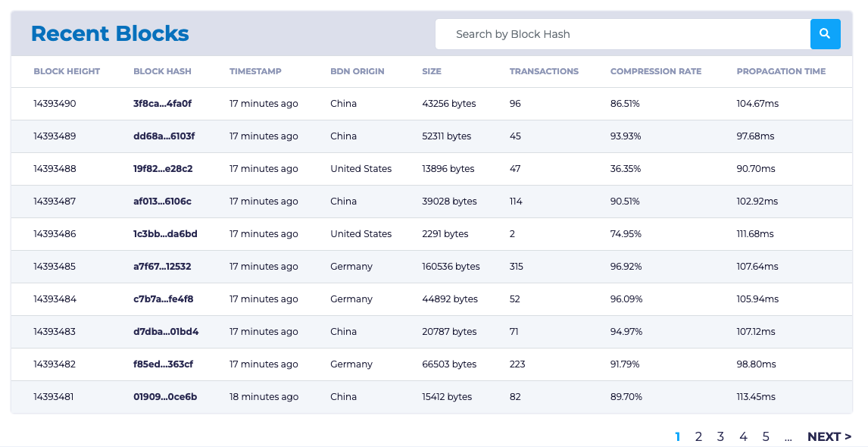Select current page 1 in pagination
The width and height of the screenshot is (868, 447).
pyautogui.click(x=677, y=436)
